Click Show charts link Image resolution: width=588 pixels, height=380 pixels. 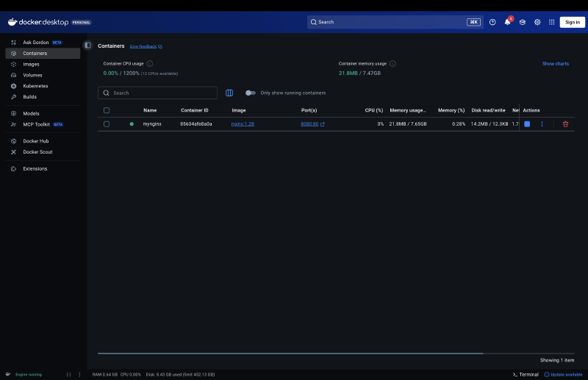tap(556, 63)
